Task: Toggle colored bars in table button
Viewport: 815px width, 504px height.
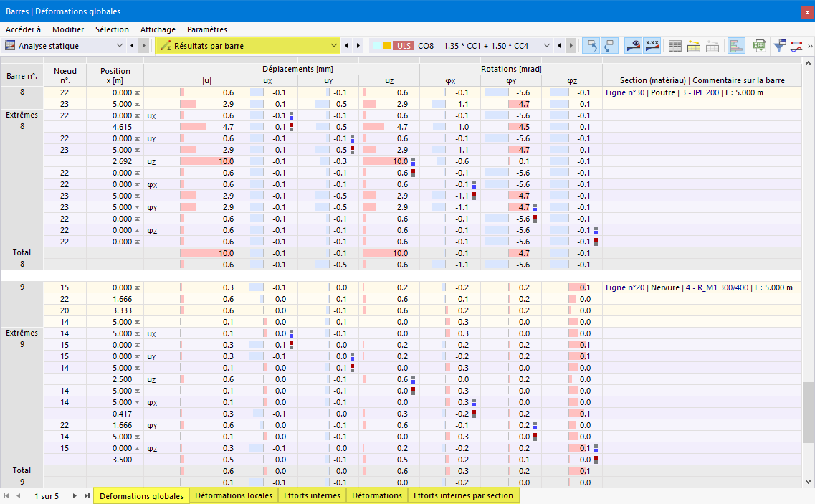Action: click(x=736, y=46)
